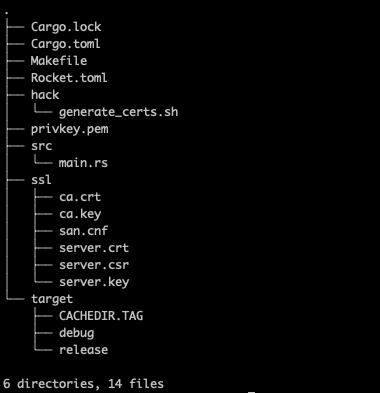Select the Rocket.toml file

[69, 78]
